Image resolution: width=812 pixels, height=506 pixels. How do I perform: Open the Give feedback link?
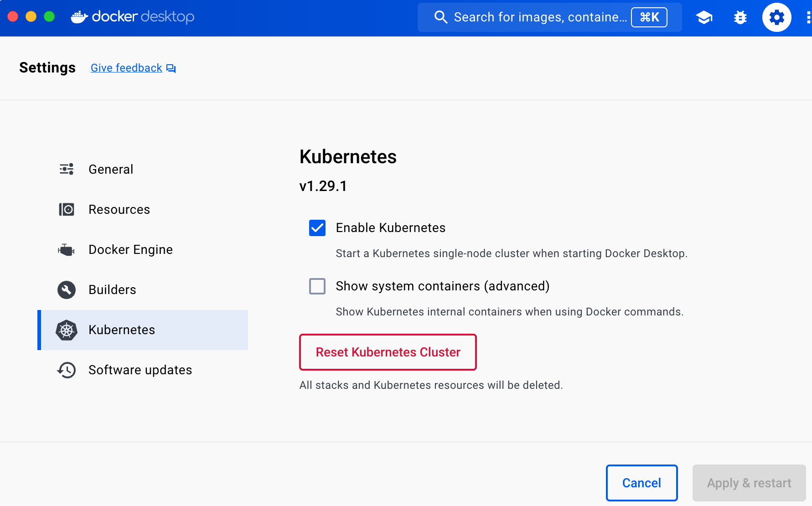coord(126,68)
